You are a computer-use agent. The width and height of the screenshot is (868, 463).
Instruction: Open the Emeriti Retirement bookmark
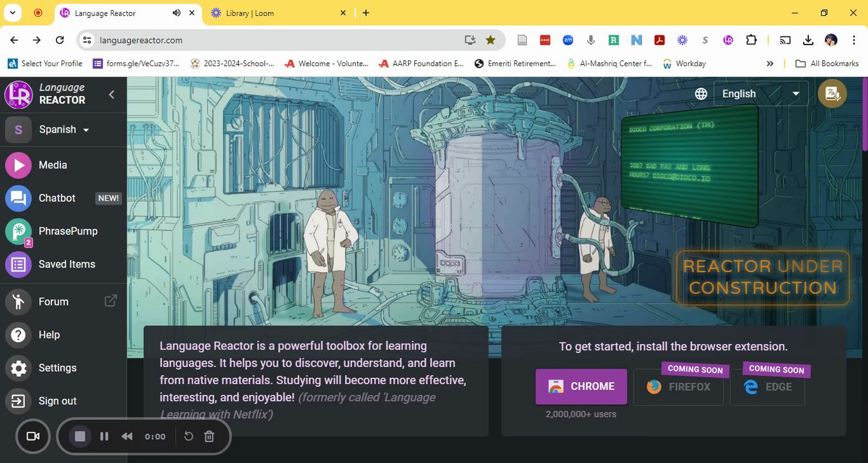tap(515, 63)
